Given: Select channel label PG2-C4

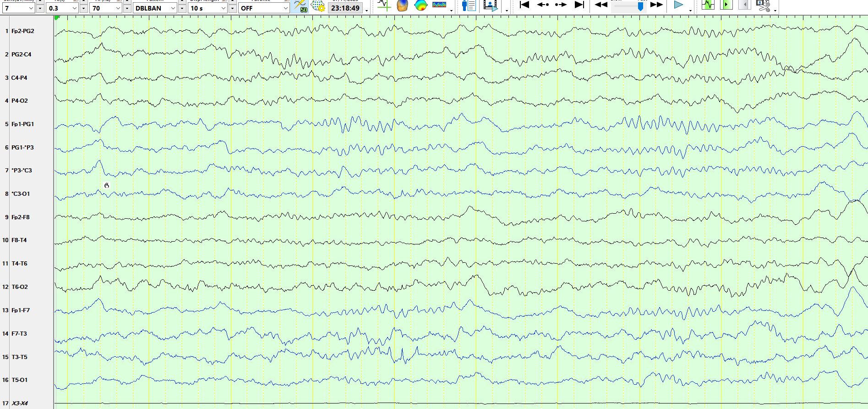Looking at the screenshot, I should 21,55.
